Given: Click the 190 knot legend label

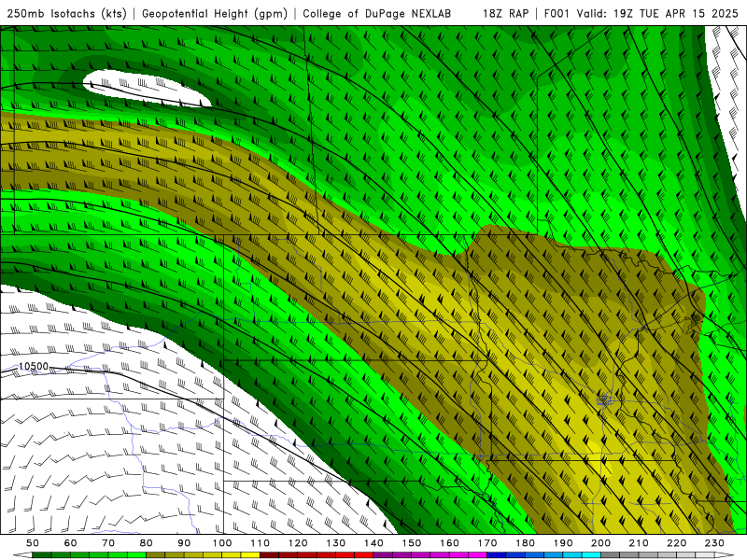Looking at the screenshot, I should [x=563, y=543].
